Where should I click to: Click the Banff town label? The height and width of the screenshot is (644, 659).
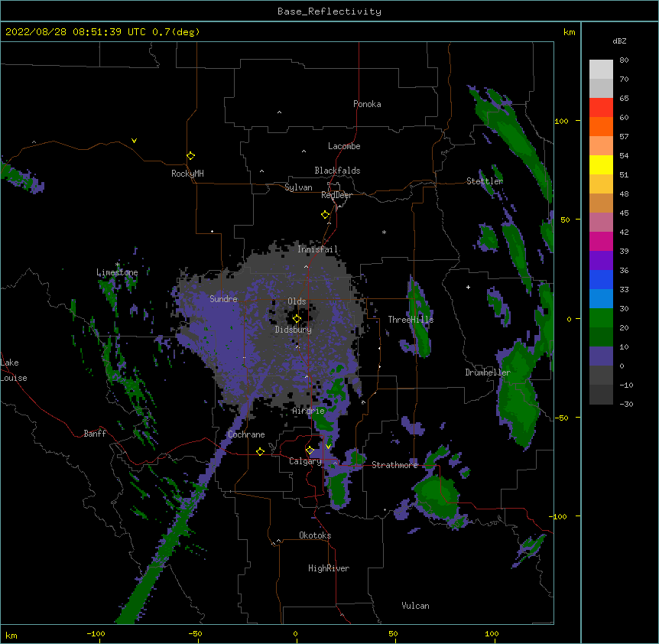pos(95,434)
